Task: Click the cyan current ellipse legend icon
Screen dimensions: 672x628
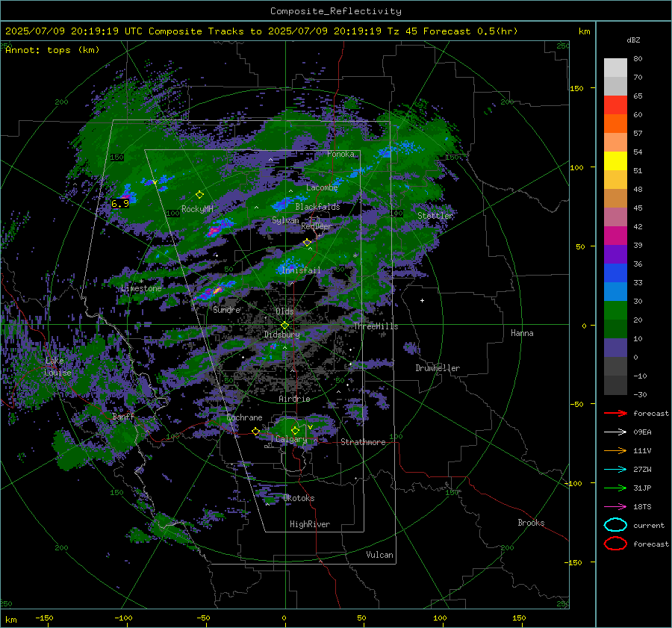Action: click(x=615, y=525)
